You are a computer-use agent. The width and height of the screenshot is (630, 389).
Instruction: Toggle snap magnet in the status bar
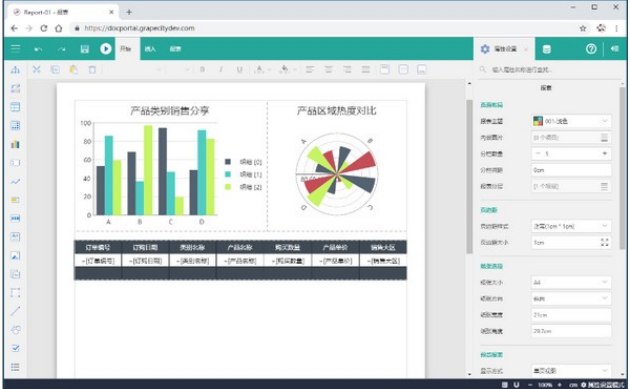coord(516,385)
